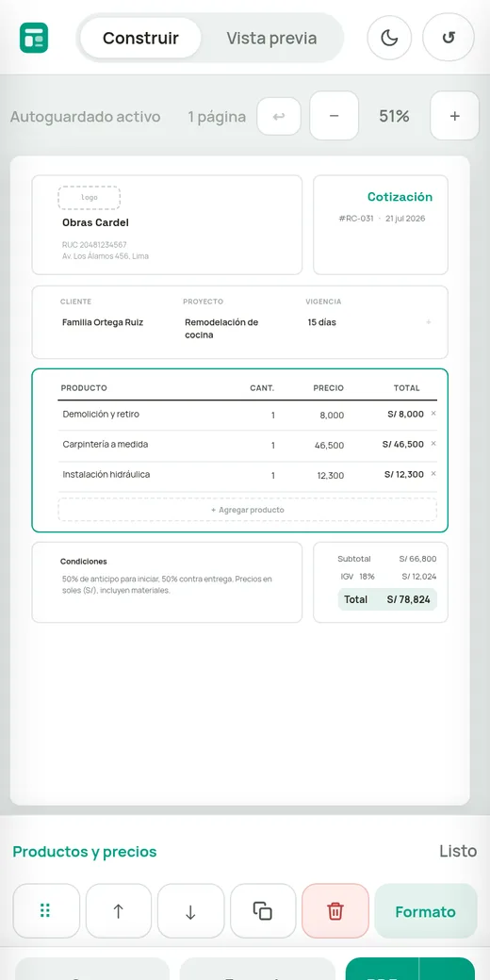Click price 12,300 cell
The image size is (490, 980).
(330, 476)
